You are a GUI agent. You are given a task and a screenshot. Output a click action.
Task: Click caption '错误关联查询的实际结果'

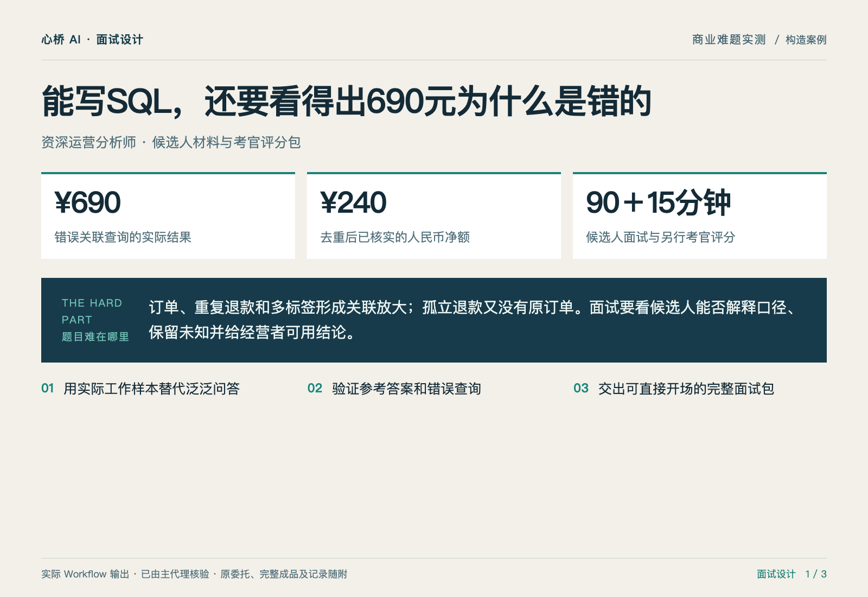tap(123, 237)
